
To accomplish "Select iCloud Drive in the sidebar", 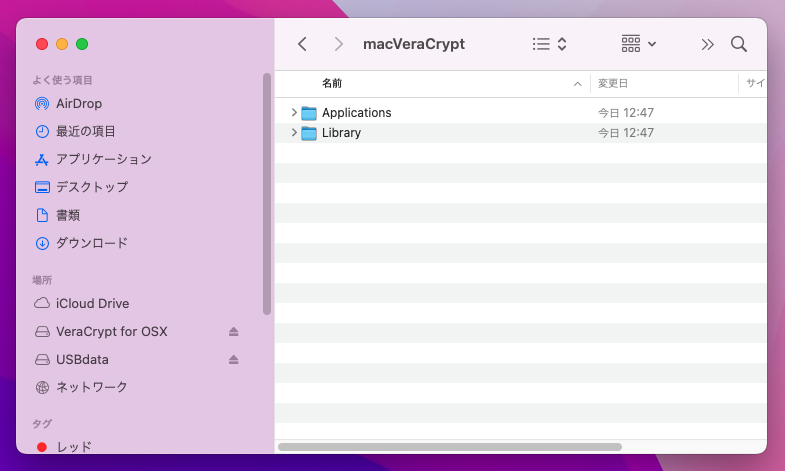I will (92, 304).
